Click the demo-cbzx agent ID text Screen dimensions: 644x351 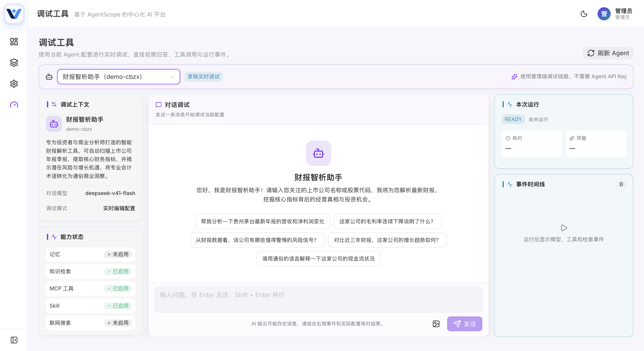79,129
